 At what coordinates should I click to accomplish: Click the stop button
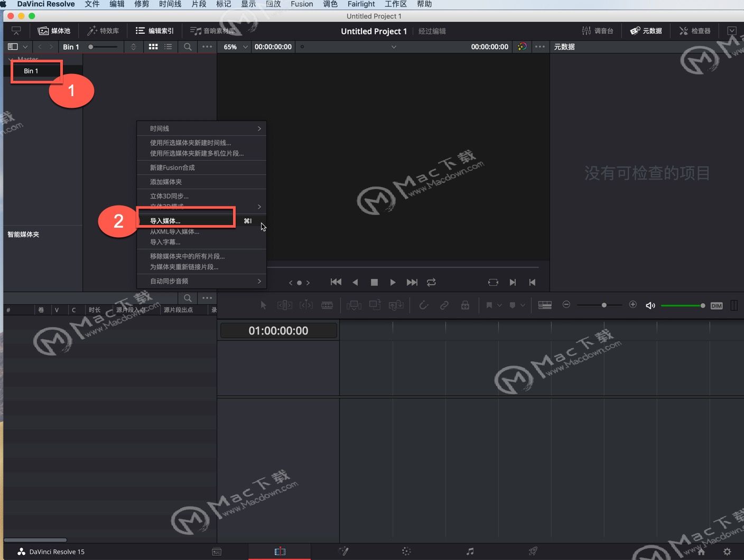pos(374,282)
